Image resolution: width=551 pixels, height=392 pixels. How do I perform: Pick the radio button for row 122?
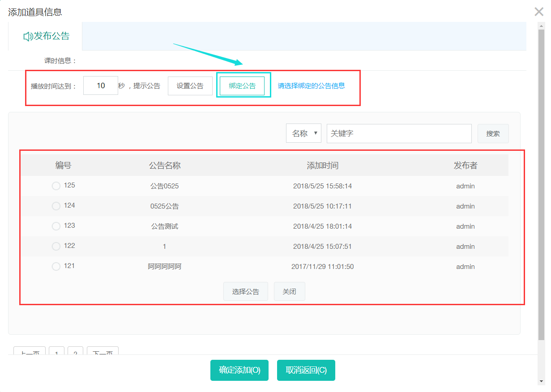pos(56,246)
